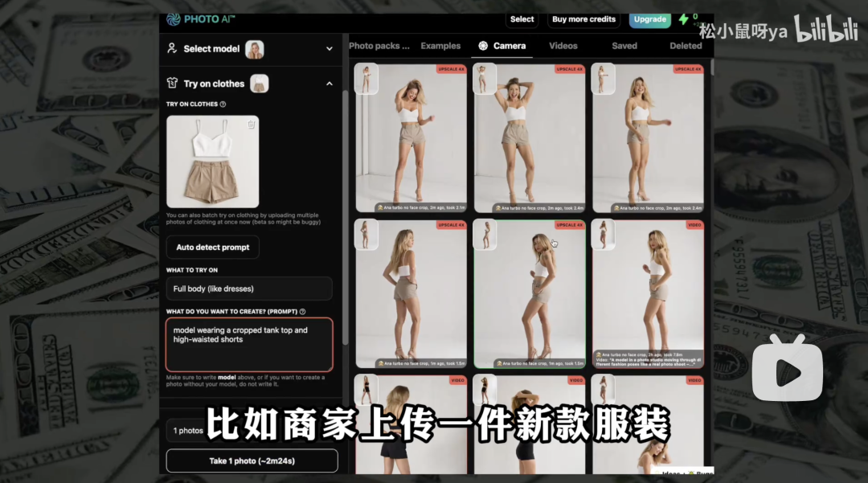
Task: Open the Try on clothes outfit thumbnail
Action: click(260, 84)
